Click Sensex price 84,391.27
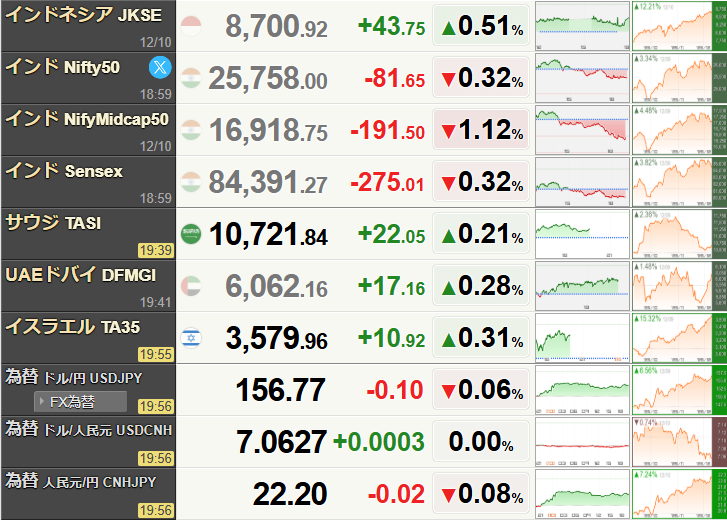The image size is (727, 520). (x=268, y=182)
